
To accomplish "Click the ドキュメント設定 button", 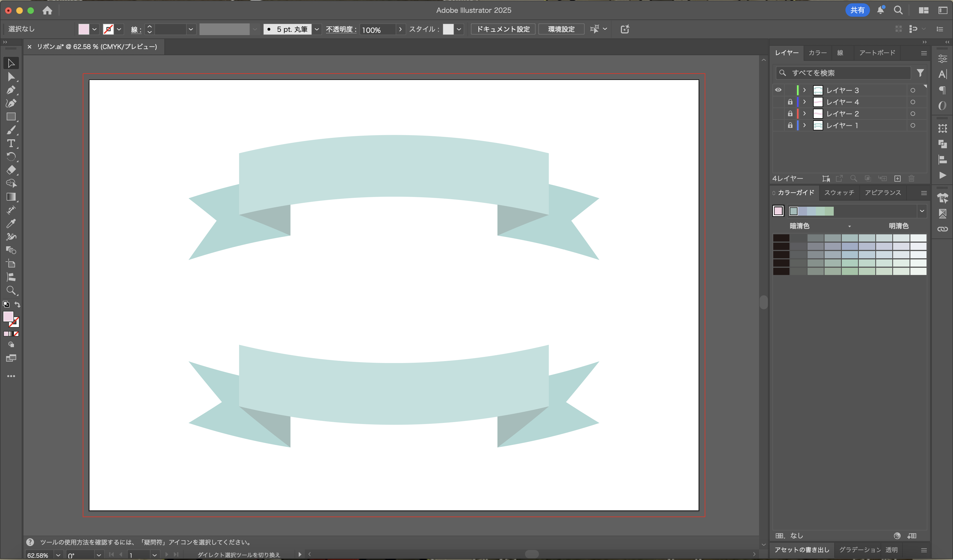I will 503,29.
